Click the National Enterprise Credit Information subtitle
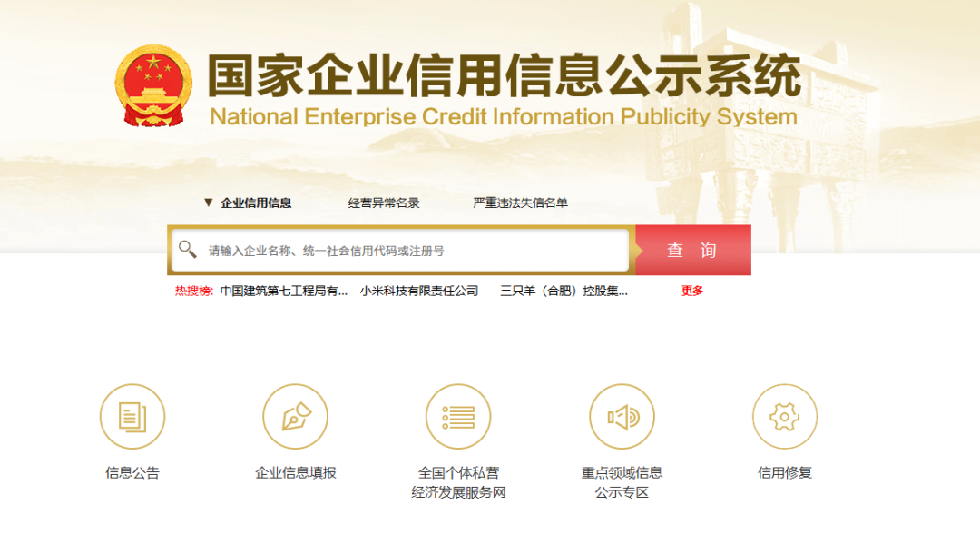 click(x=504, y=117)
